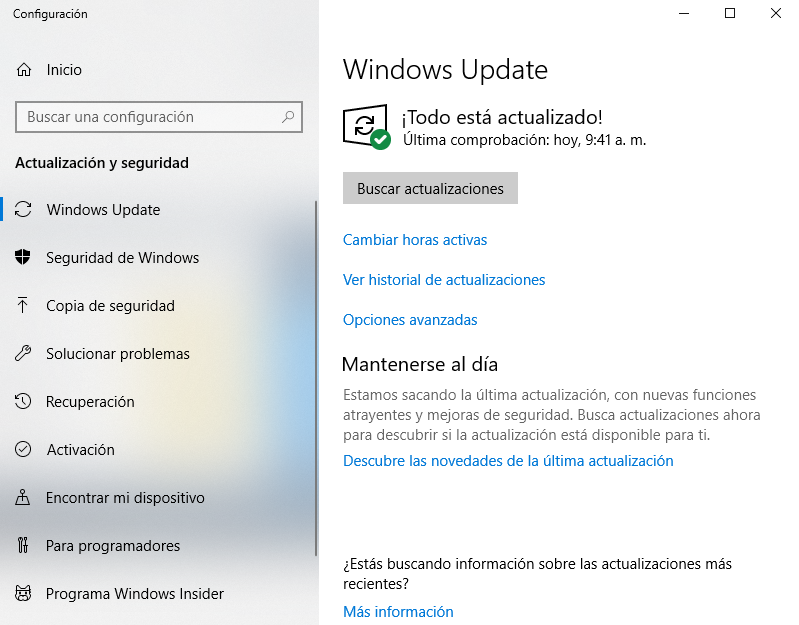Focus the Buscar una configuración field
The height and width of the screenshot is (625, 799).
(x=159, y=117)
